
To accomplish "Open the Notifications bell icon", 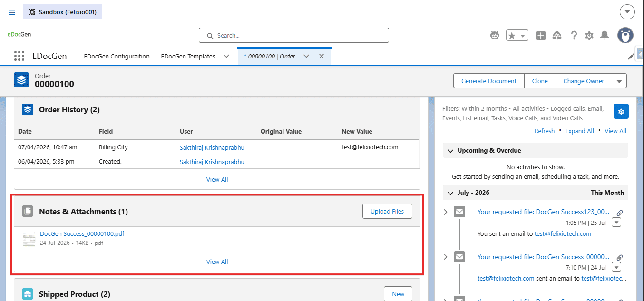I will pos(605,35).
